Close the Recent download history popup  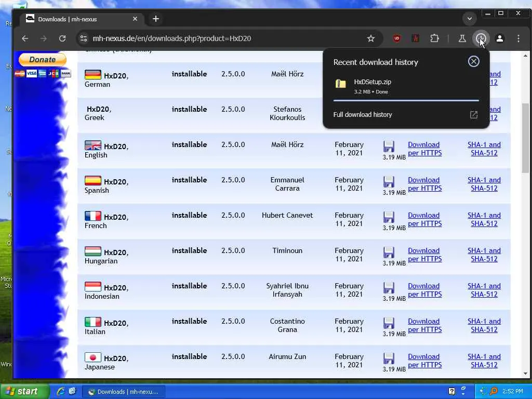(x=474, y=61)
